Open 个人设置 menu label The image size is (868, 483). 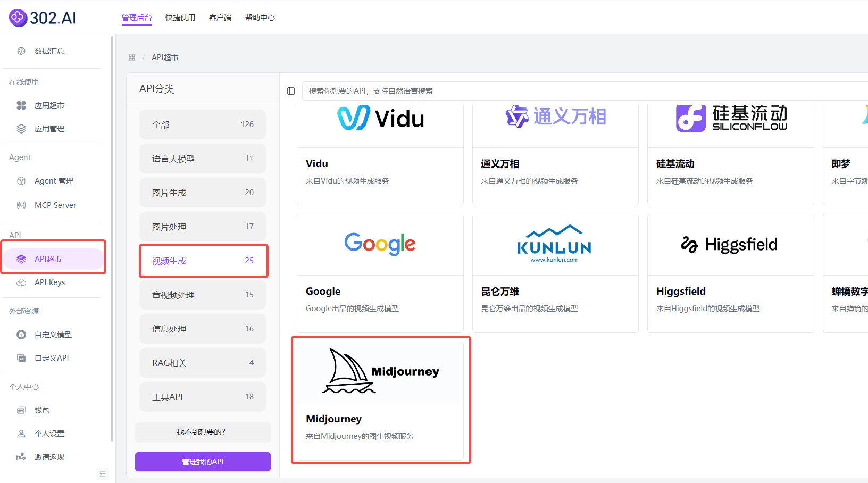pos(49,434)
